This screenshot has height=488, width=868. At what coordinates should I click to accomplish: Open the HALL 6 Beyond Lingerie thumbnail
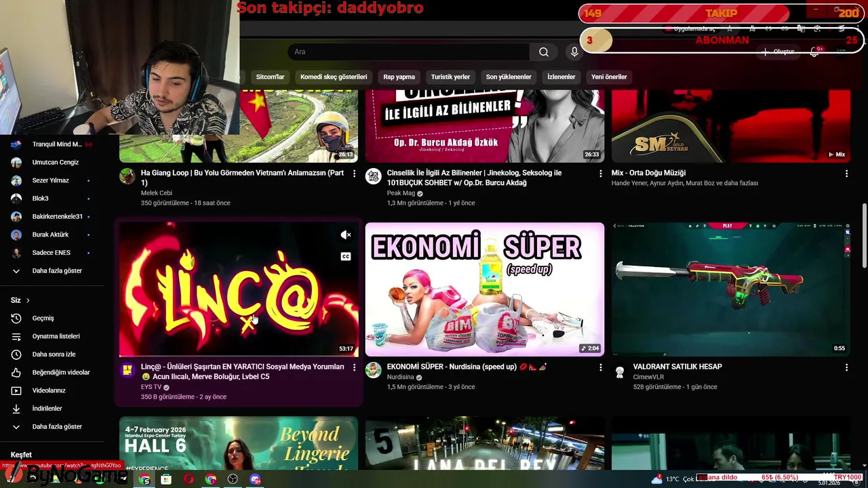click(x=239, y=443)
